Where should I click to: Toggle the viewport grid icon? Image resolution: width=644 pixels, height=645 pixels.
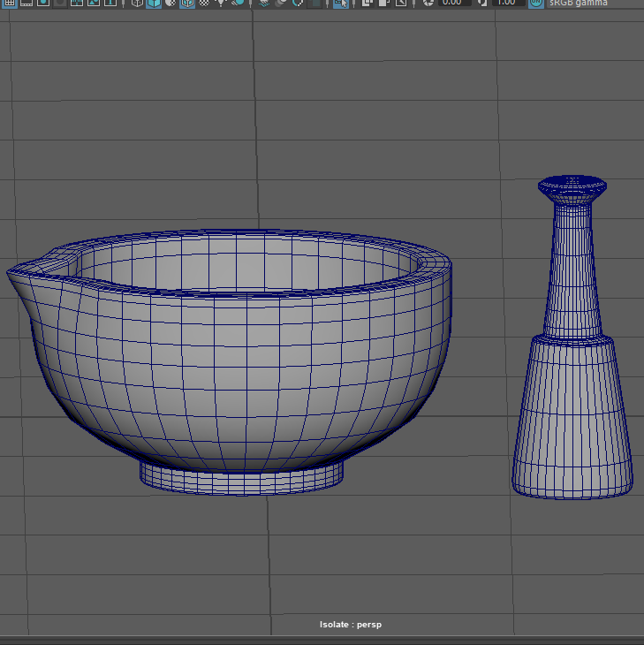pos(11,3)
